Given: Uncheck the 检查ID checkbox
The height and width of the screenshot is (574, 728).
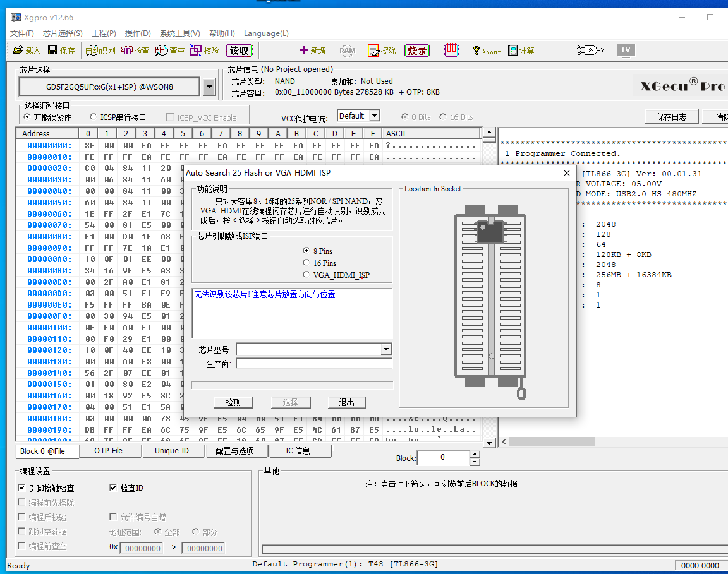Looking at the screenshot, I should (x=114, y=488).
